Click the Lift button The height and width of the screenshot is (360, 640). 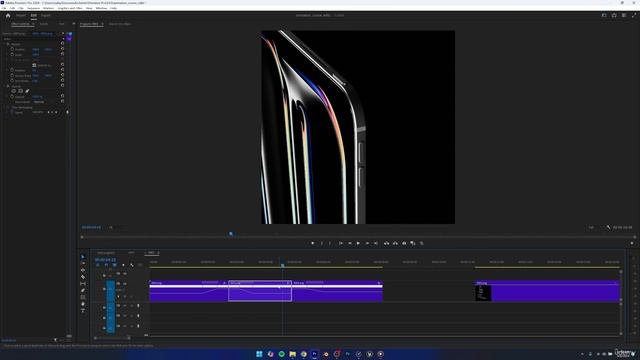click(387, 243)
